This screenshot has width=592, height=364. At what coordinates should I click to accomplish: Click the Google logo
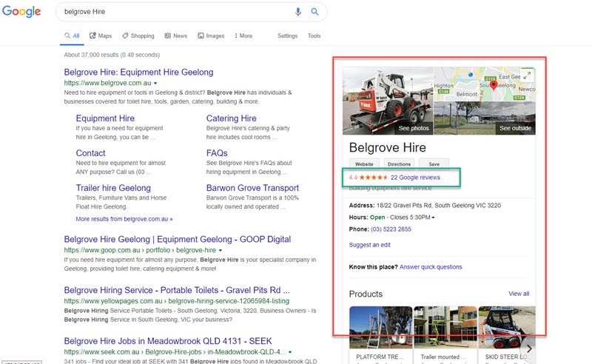(x=21, y=13)
